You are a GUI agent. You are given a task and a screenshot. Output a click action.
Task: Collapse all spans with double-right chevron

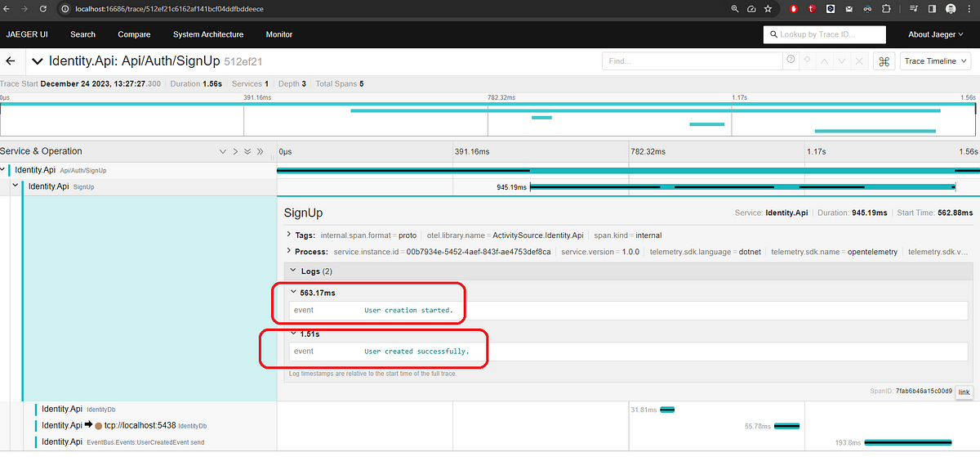(261, 151)
